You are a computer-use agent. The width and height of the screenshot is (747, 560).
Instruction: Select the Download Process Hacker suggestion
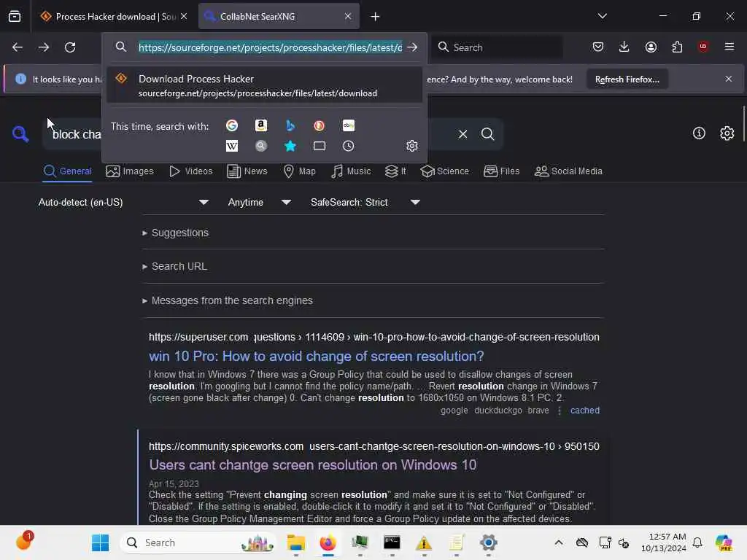[x=264, y=85]
